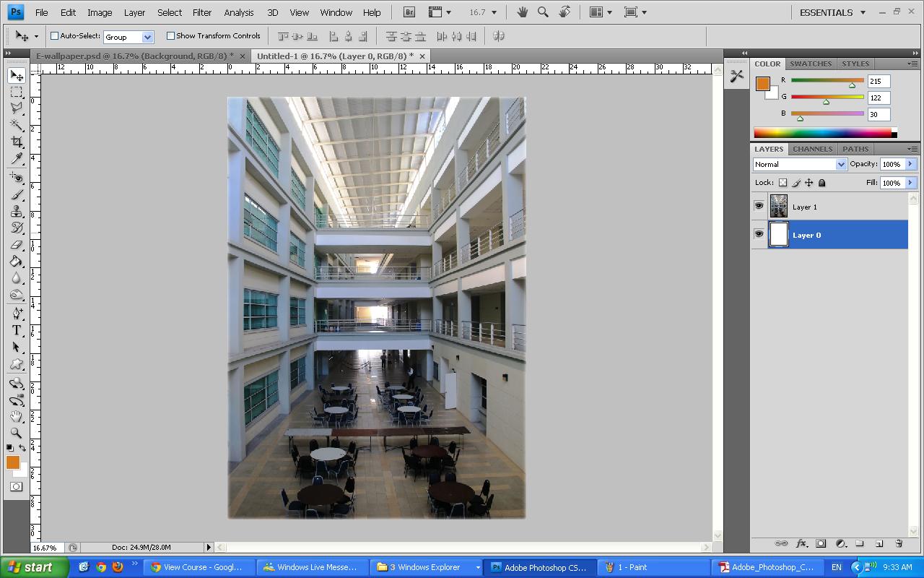This screenshot has width=924, height=578.
Task: Enable Show Transform Controls
Action: 170,35
